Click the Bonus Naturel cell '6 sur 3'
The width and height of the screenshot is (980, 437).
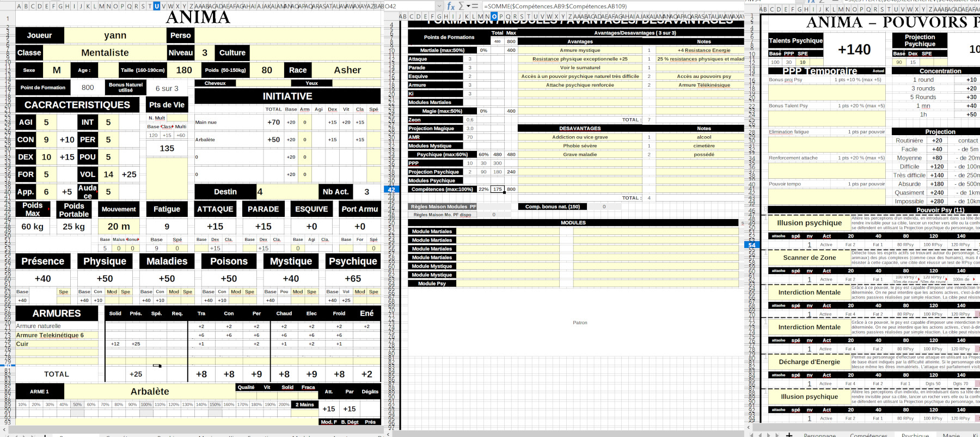pos(167,88)
